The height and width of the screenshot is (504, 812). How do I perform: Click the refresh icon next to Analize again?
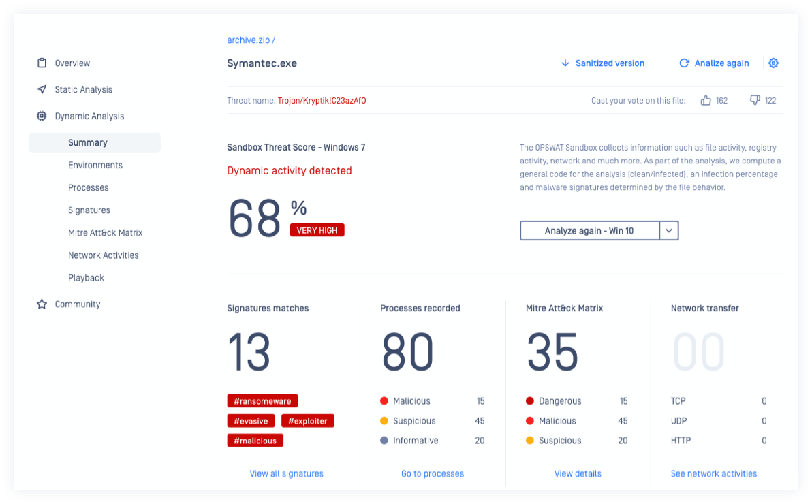point(684,63)
